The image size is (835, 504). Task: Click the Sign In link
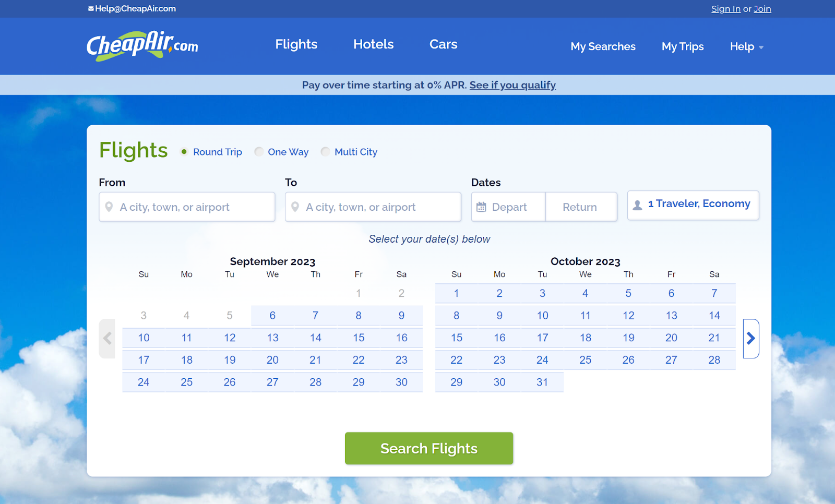coord(726,9)
